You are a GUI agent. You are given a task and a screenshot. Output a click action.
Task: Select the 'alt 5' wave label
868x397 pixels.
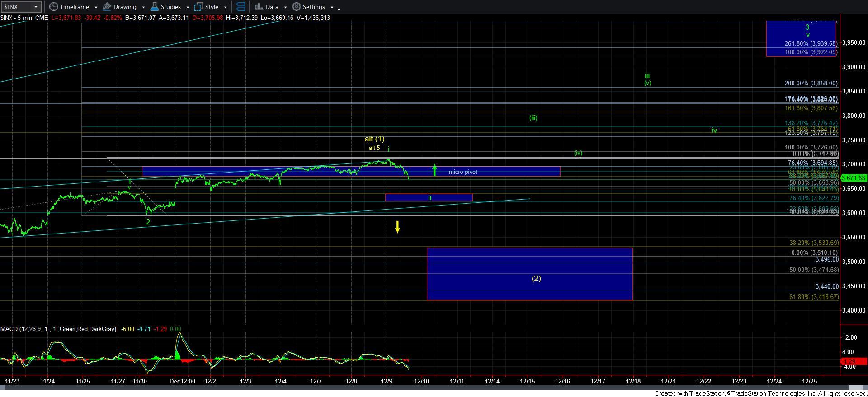(x=374, y=148)
